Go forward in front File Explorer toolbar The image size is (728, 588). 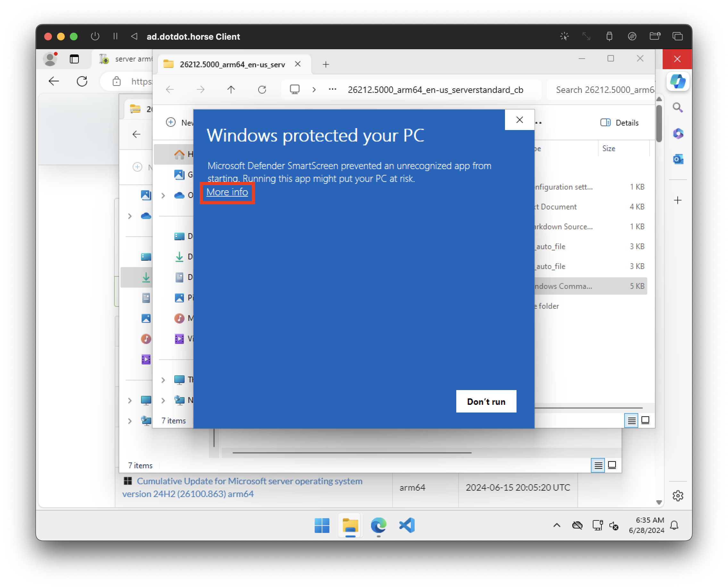[x=201, y=90]
